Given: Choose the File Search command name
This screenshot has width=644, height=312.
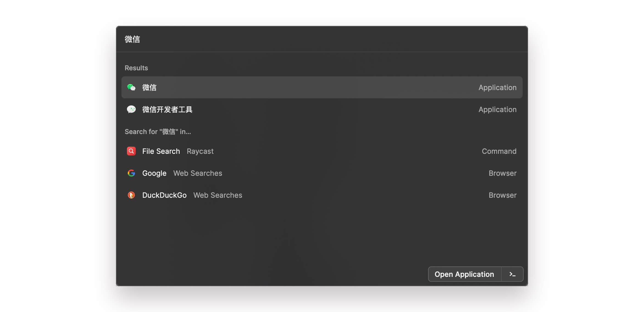Looking at the screenshot, I should point(161,151).
